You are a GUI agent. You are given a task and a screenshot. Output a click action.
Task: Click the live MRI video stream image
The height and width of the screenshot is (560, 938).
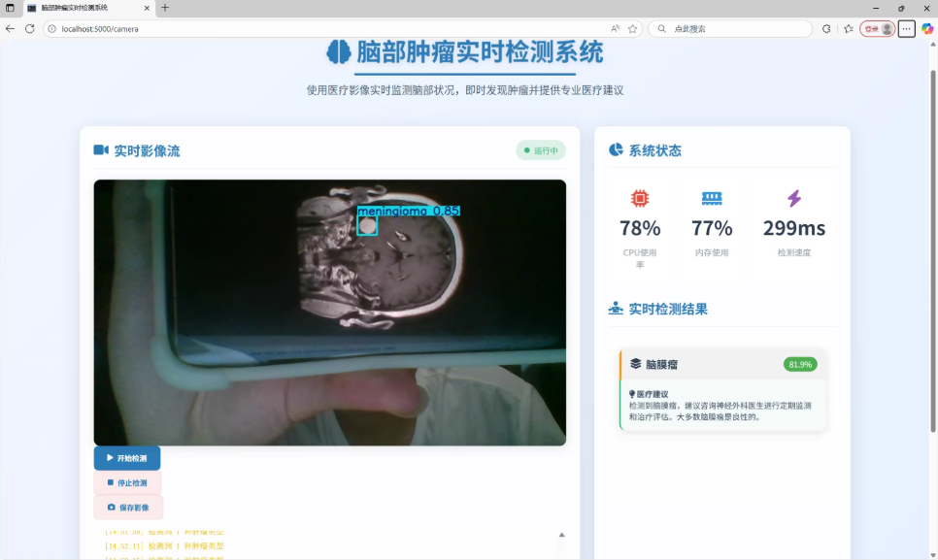[329, 312]
